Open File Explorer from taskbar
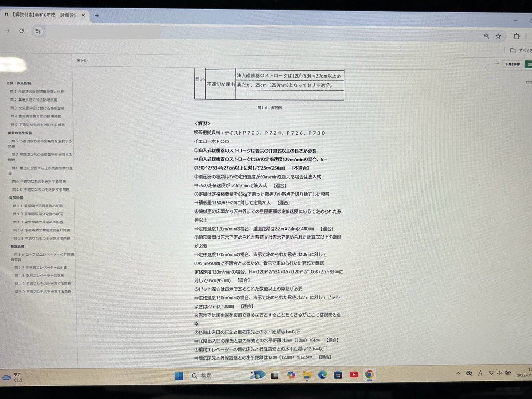The image size is (532, 399). click(307, 375)
